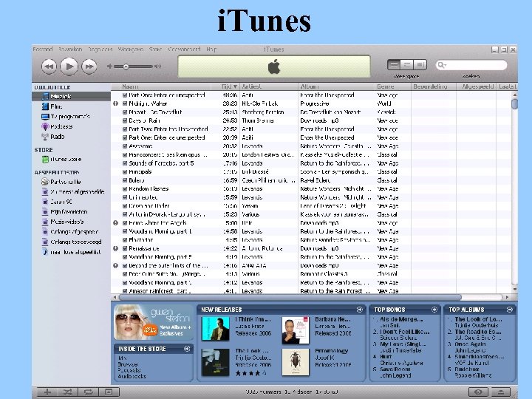This screenshot has height=399, width=532.
Task: Open the Regelaars menu
Action: pos(100,50)
